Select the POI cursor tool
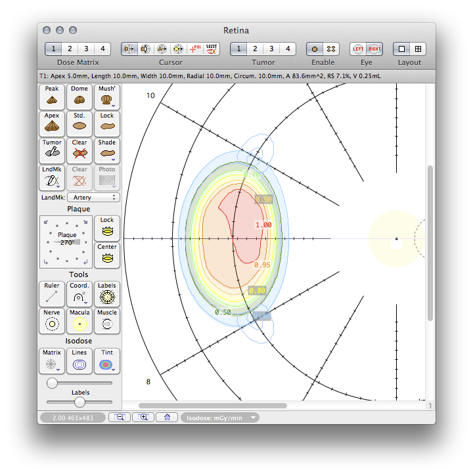 (x=195, y=49)
